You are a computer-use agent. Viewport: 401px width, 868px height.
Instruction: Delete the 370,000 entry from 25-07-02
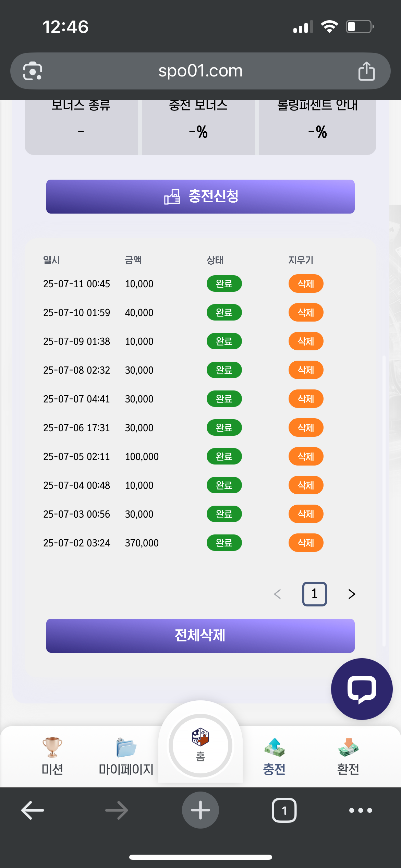(x=306, y=543)
